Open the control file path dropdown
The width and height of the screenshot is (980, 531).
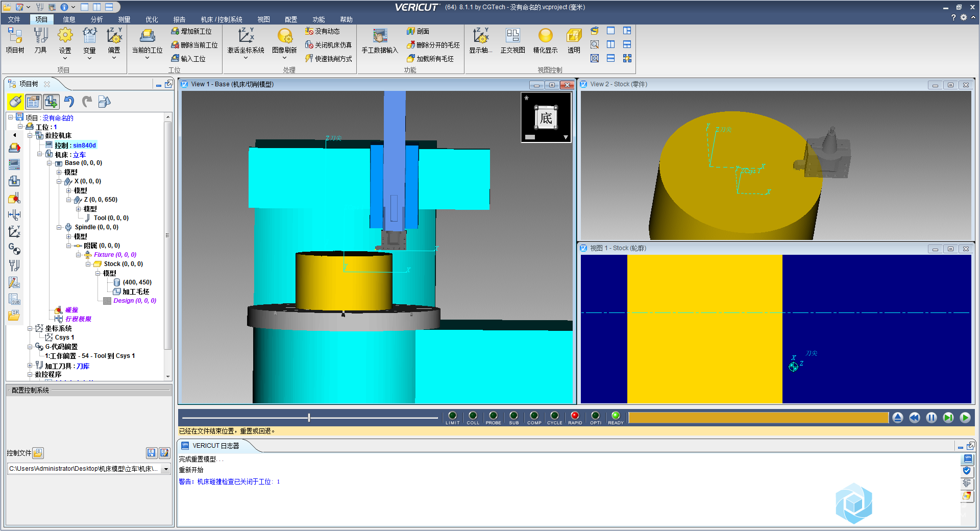tap(166, 469)
